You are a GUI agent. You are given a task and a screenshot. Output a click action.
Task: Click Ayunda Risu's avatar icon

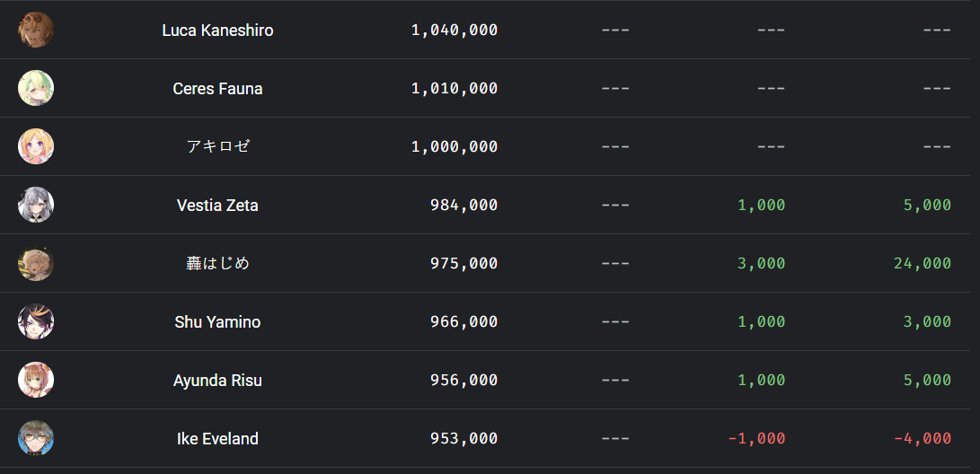[36, 380]
